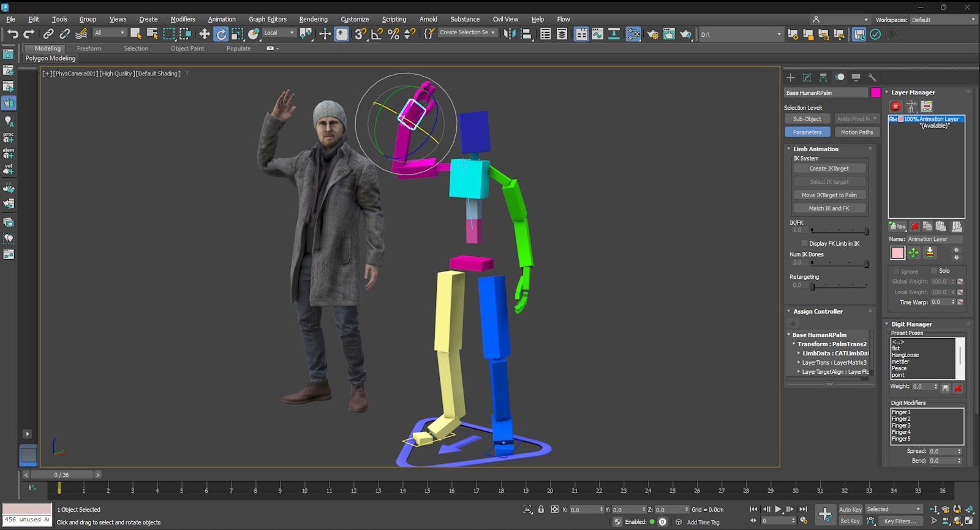
Task: Open the Render Setup teapot icon
Action: click(x=653, y=34)
